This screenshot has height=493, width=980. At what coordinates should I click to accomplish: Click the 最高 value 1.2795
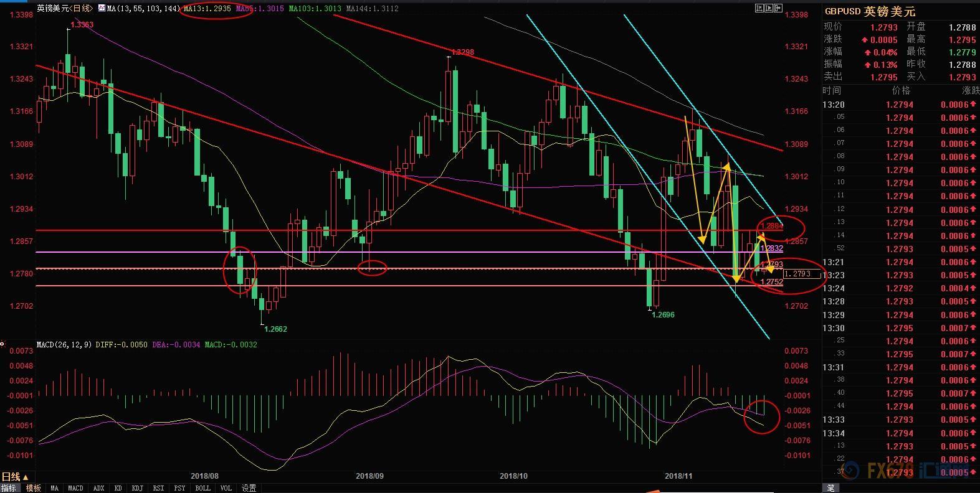click(x=963, y=39)
